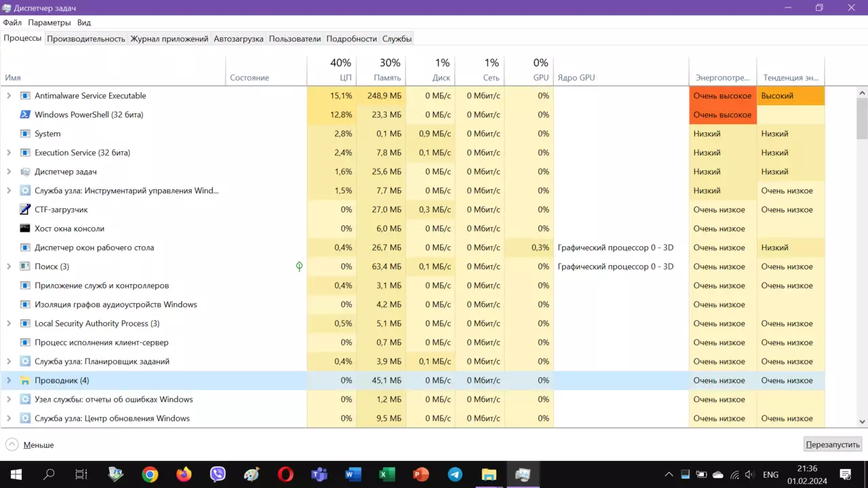Sort processes by the Сеть column
This screenshot has height=488, width=868.
coord(479,70)
